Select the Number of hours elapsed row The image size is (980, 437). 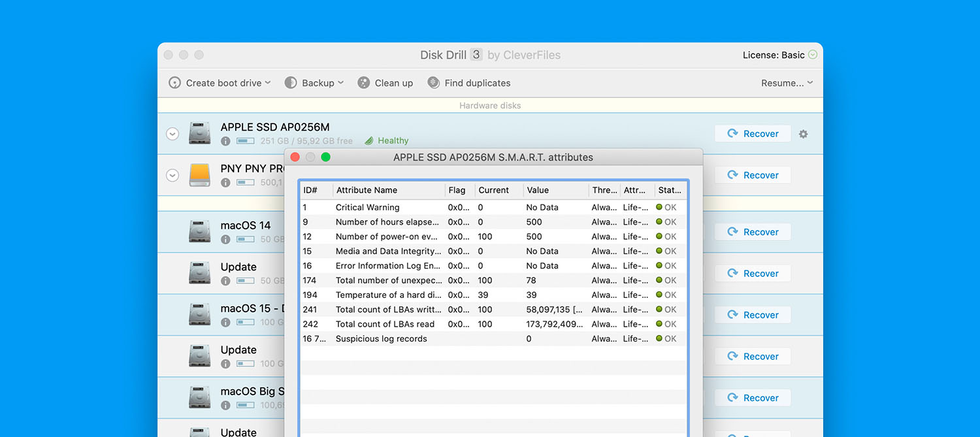pyautogui.click(x=493, y=222)
